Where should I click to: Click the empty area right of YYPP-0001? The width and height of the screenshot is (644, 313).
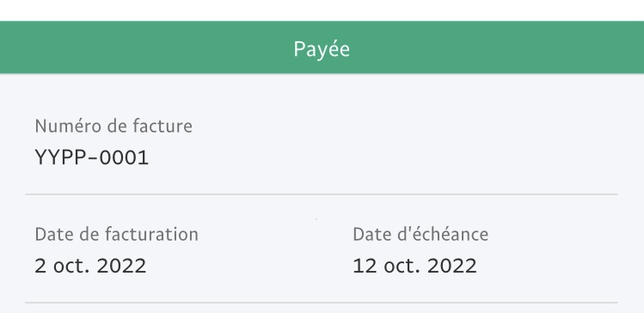382,157
